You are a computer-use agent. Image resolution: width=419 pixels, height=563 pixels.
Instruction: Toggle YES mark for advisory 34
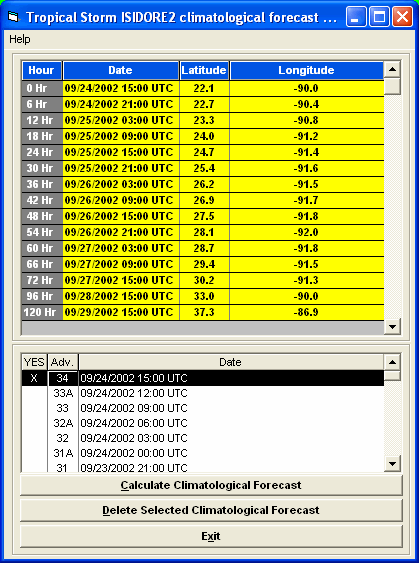[x=34, y=378]
